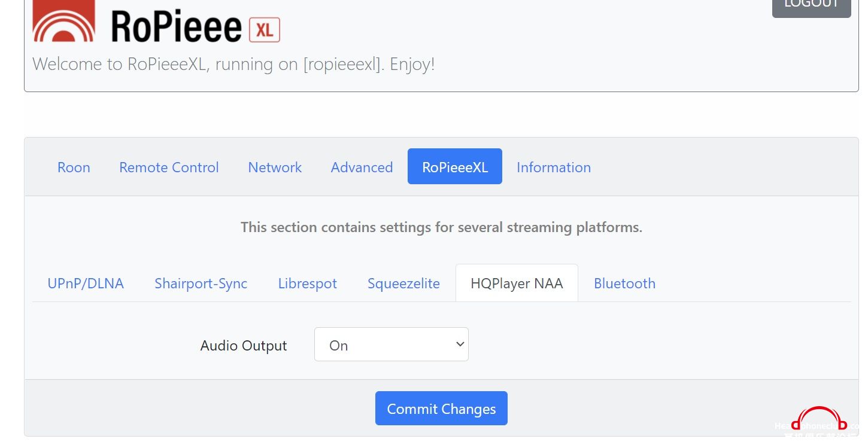Open the Bluetooth sub-tab
The image size is (868, 445).
click(624, 283)
